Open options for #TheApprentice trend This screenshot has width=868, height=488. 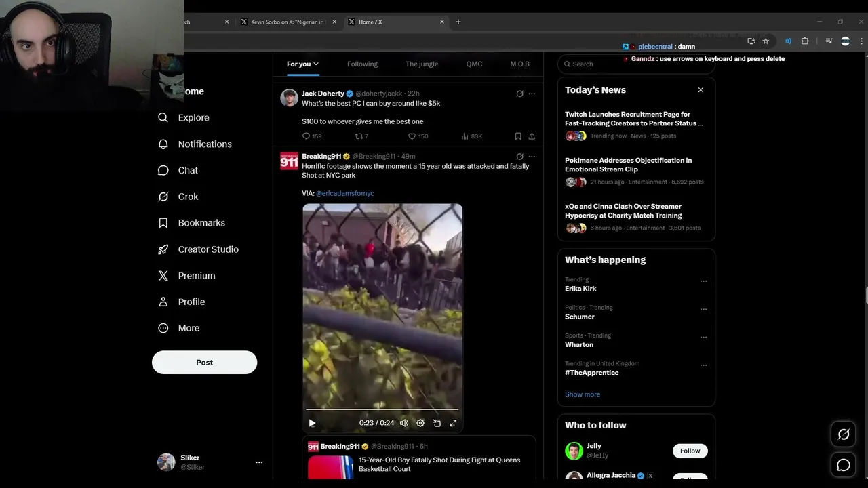coord(703,365)
